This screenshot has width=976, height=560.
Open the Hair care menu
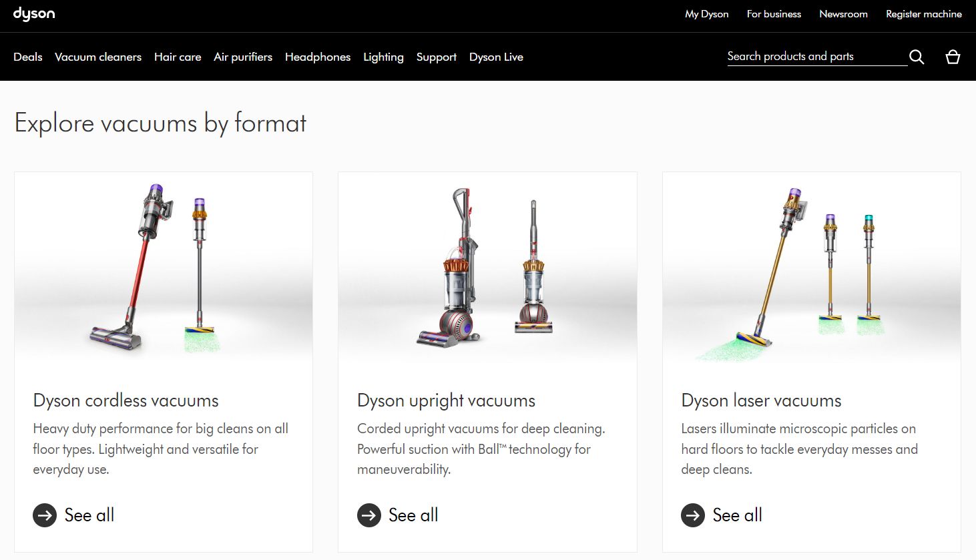(x=178, y=57)
